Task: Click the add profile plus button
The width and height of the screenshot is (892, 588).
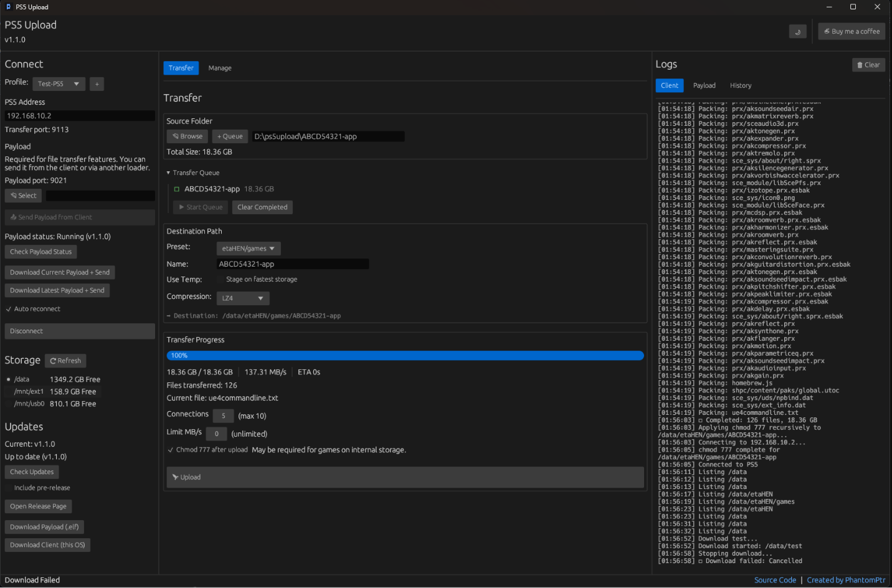Action: click(x=97, y=84)
